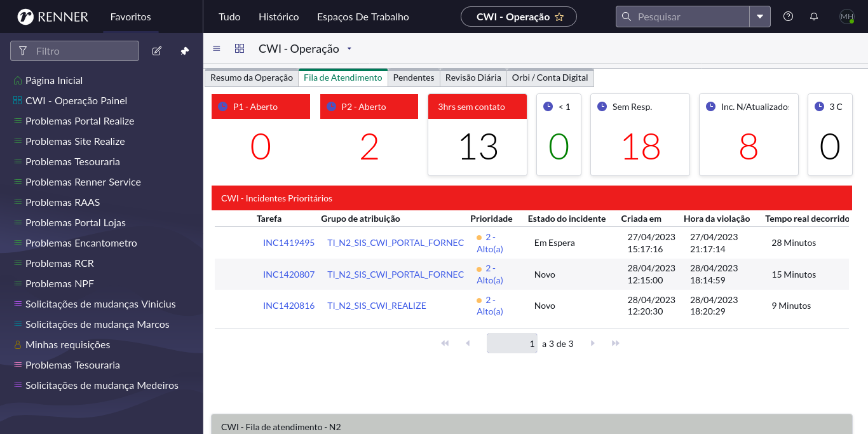Click the Sem Resp. count 18
The image size is (868, 434).
[641, 147]
